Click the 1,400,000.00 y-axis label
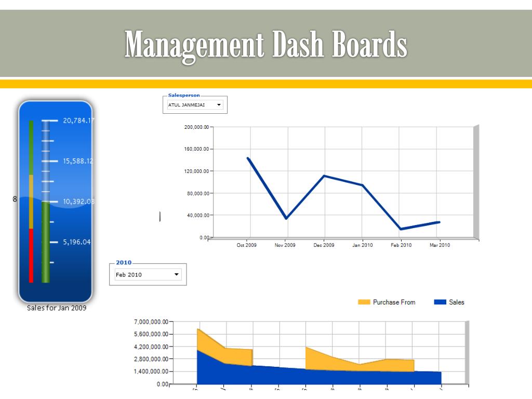This screenshot has height=399, width=532. click(151, 371)
